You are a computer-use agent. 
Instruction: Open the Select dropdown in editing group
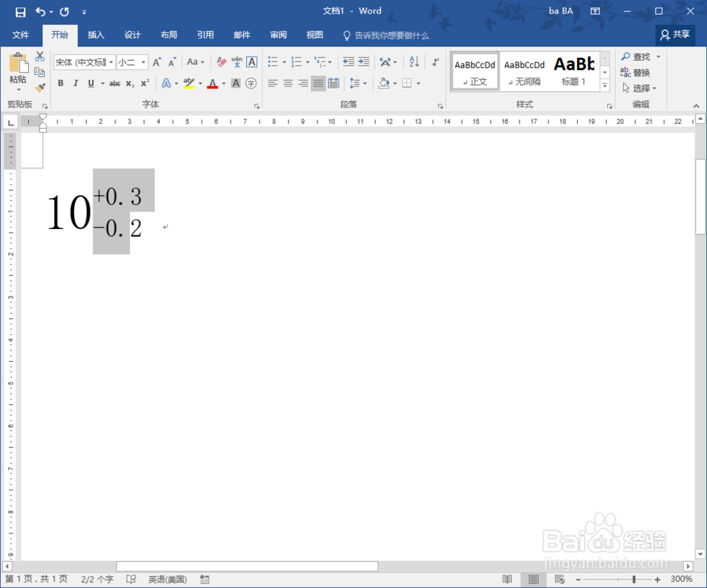click(639, 88)
